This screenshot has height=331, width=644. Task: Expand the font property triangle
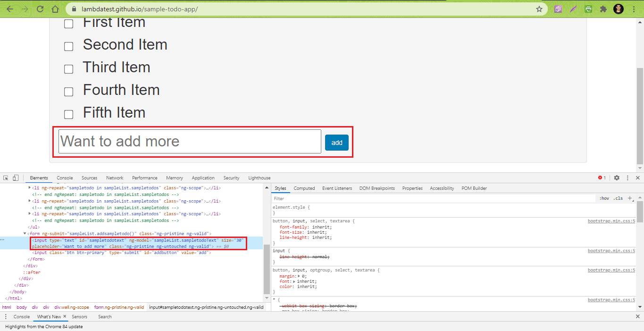pyautogui.click(x=294, y=281)
